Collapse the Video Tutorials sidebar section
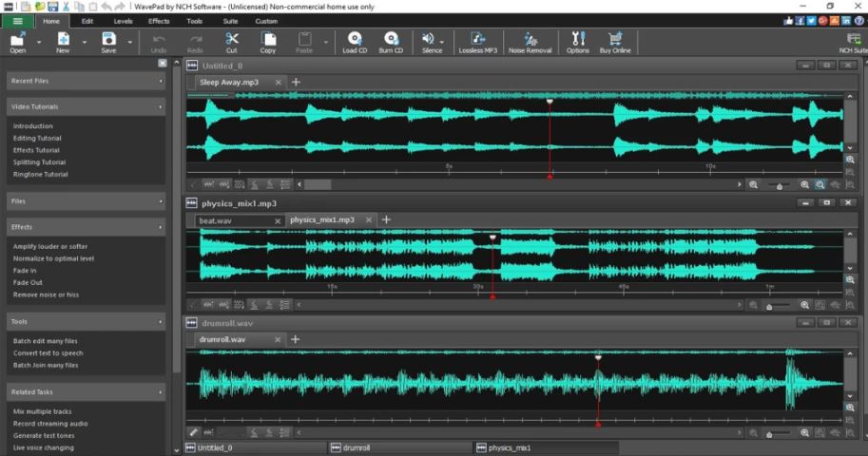 click(x=86, y=106)
